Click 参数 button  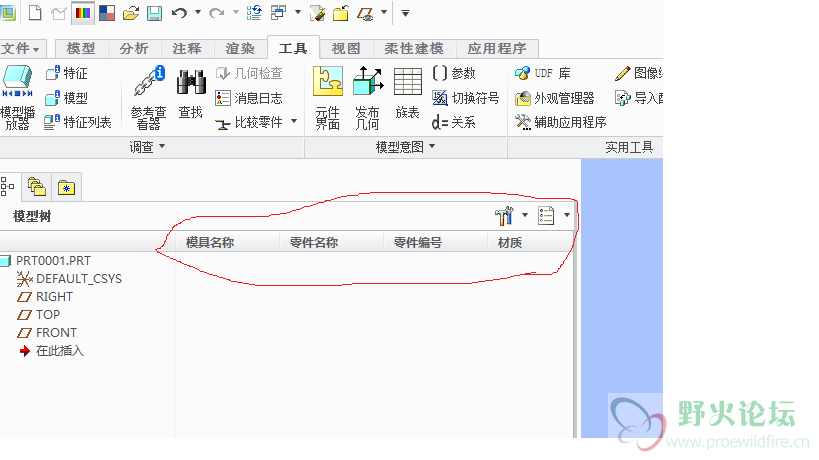[x=454, y=73]
